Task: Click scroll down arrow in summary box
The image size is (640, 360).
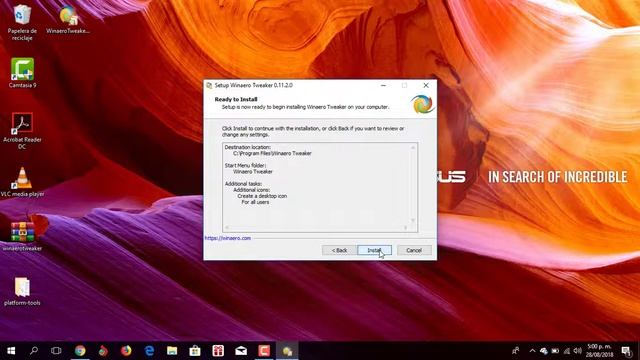Action: click(x=413, y=220)
